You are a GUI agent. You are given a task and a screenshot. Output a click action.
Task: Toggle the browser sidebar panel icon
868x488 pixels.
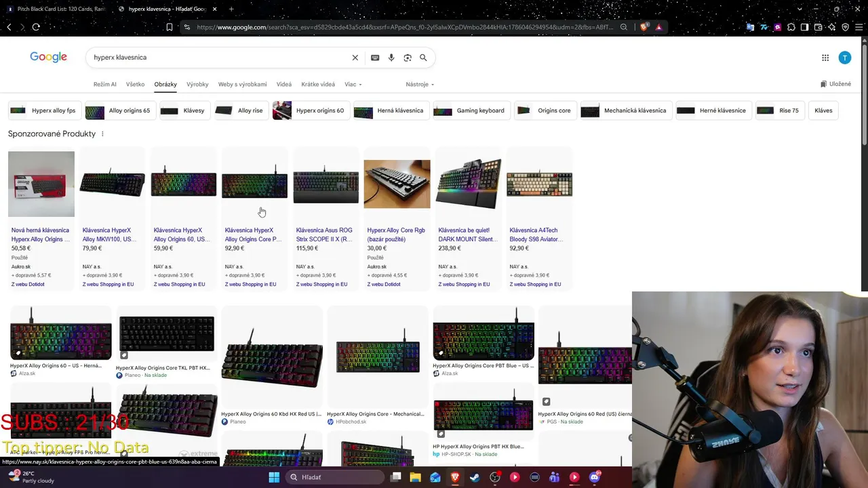point(804,27)
